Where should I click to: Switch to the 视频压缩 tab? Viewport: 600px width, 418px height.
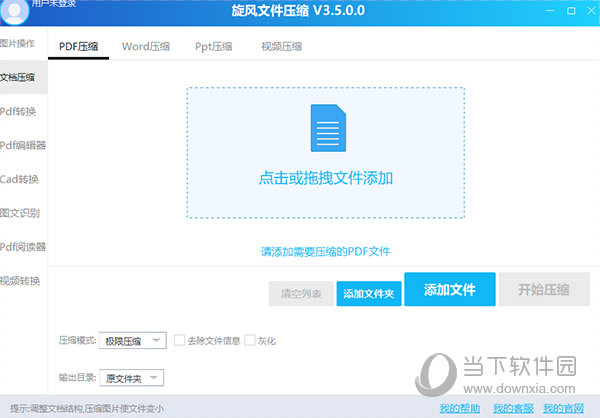click(282, 47)
